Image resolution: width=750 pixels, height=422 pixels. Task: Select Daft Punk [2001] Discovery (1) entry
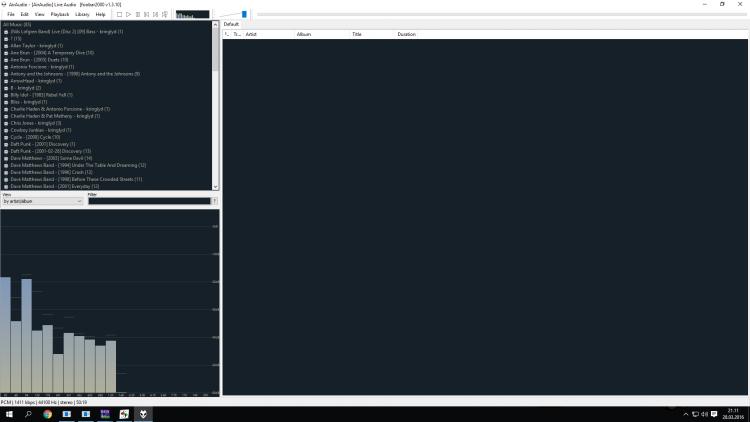43,144
